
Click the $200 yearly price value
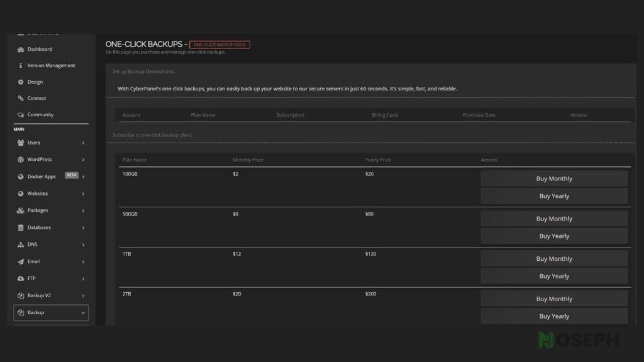tap(370, 294)
